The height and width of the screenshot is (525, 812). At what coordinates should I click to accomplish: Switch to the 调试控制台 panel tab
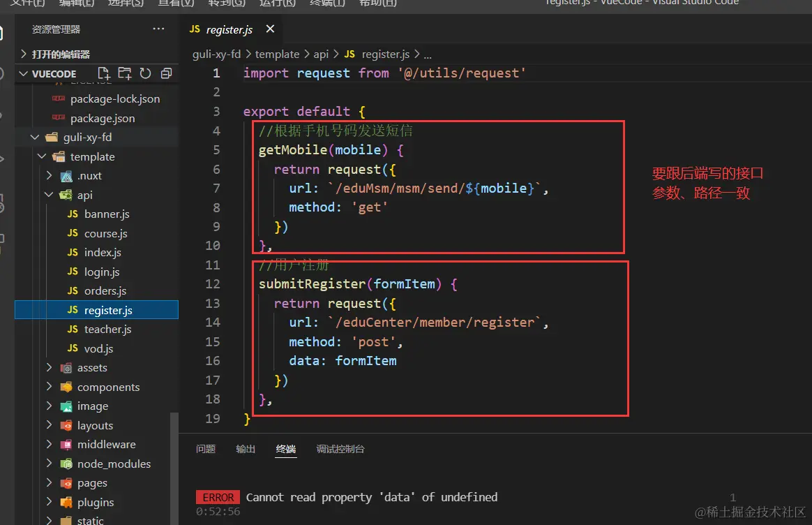point(340,449)
